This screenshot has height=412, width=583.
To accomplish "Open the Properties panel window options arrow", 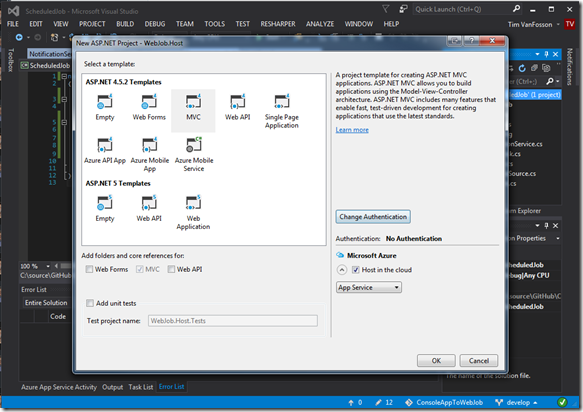I will [x=537, y=226].
